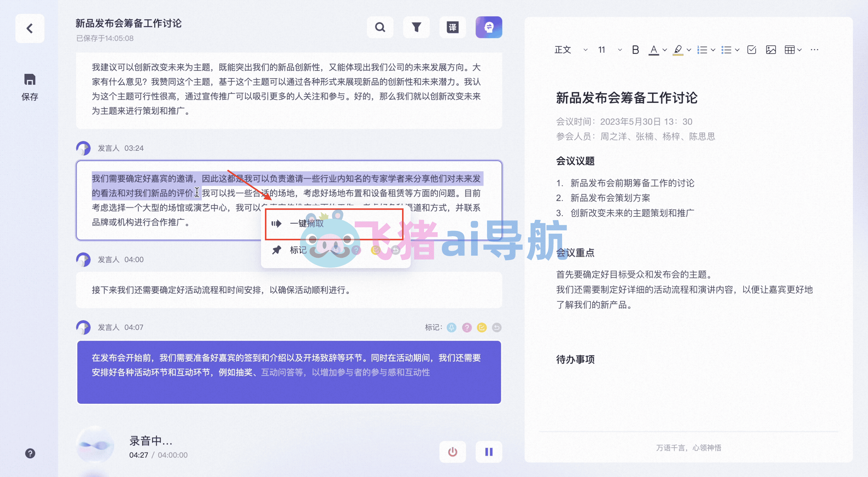
Task: Expand bulleted list style dropdown arrow
Action: click(737, 50)
